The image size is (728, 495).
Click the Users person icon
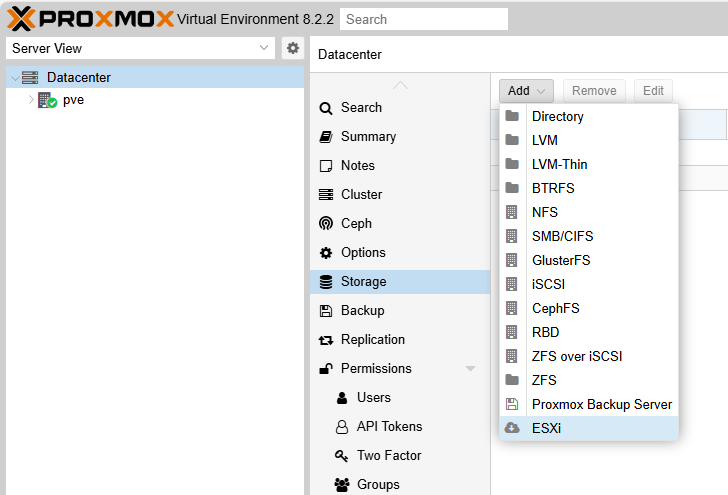click(x=342, y=398)
